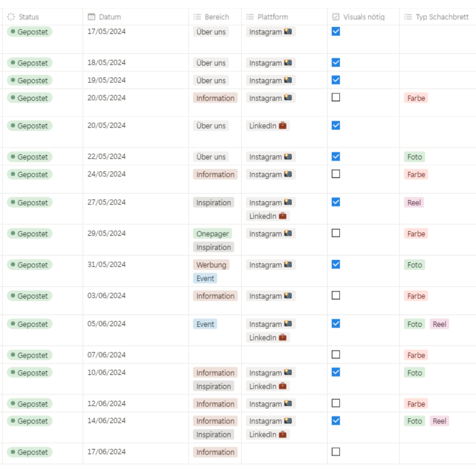Click the blue Event tag on 05/06/2024
The width and height of the screenshot is (476, 476).
coord(205,324)
